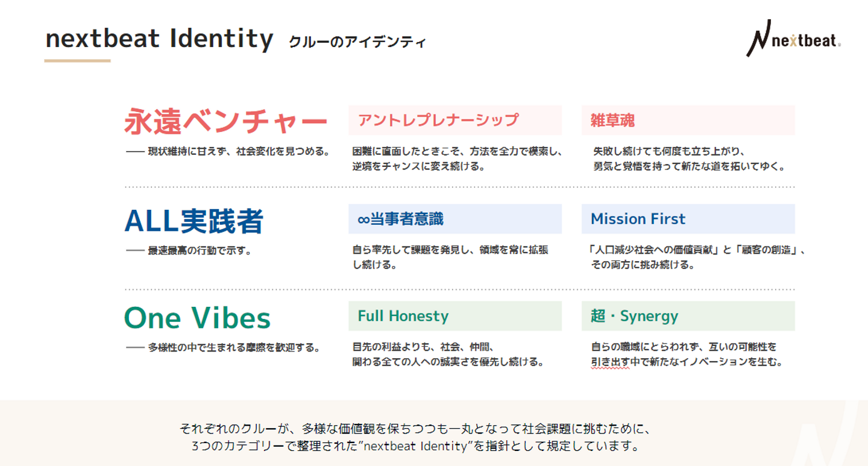Click the "nextbeat Identity" slide title

point(159,39)
